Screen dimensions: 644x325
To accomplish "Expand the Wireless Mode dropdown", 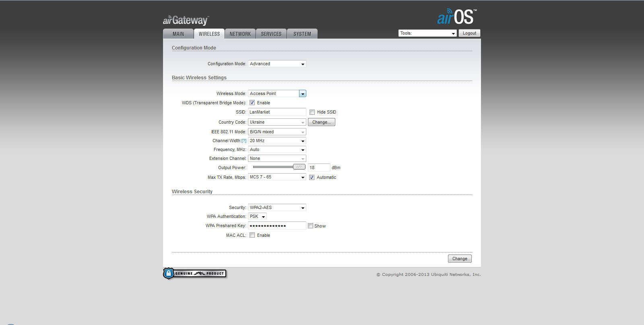I will click(277, 93).
